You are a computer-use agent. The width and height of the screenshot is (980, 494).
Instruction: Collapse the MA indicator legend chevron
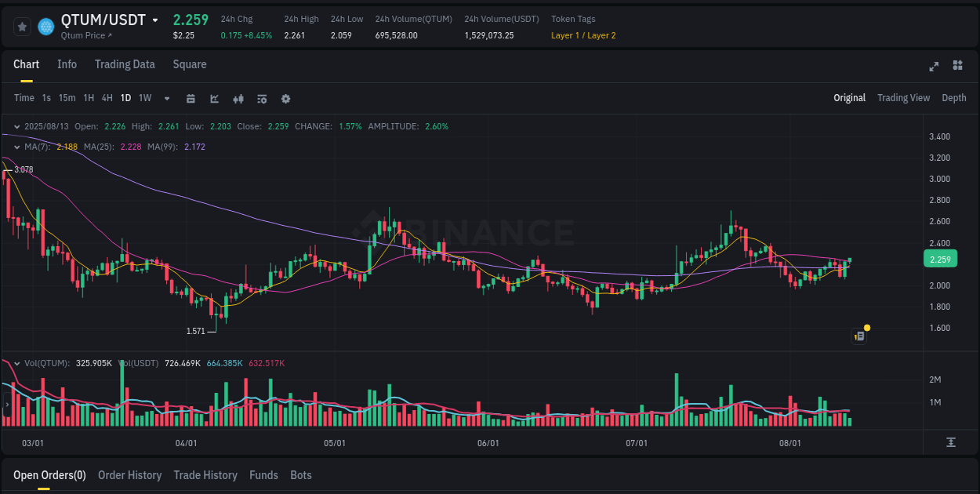[16, 147]
